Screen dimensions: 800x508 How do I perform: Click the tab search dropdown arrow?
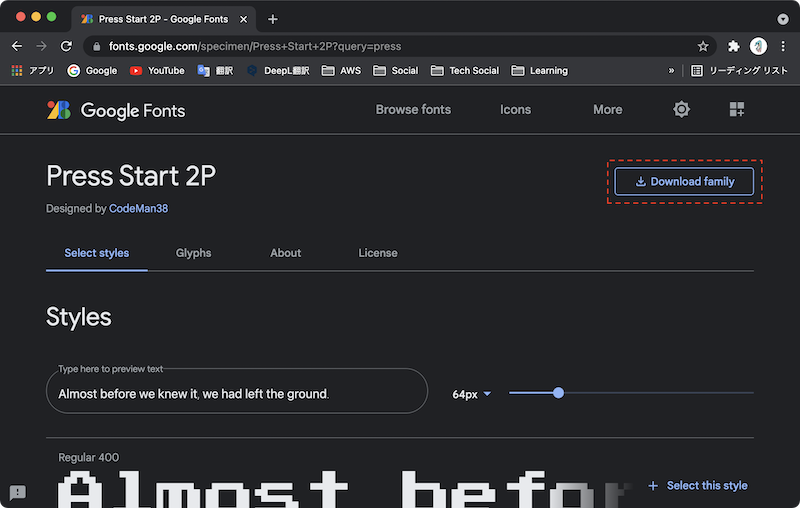(783, 19)
